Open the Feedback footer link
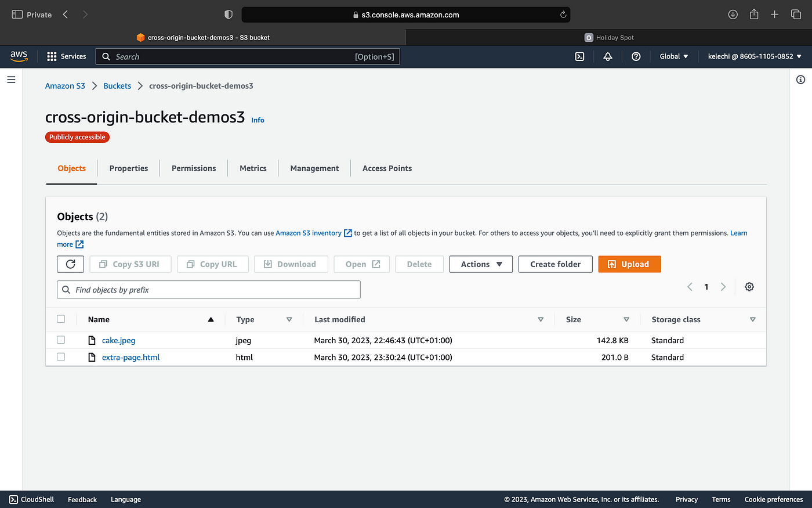This screenshot has width=812, height=508. pyautogui.click(x=82, y=499)
